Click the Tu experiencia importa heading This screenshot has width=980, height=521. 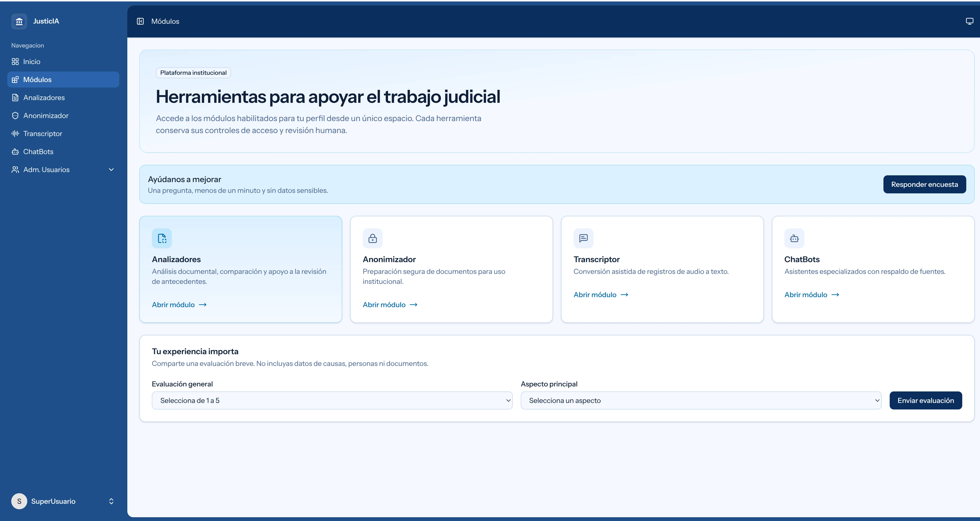[195, 351]
